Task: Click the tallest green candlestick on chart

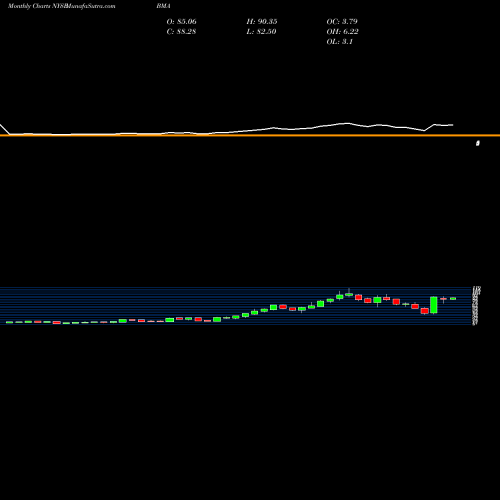Action: pos(434,305)
